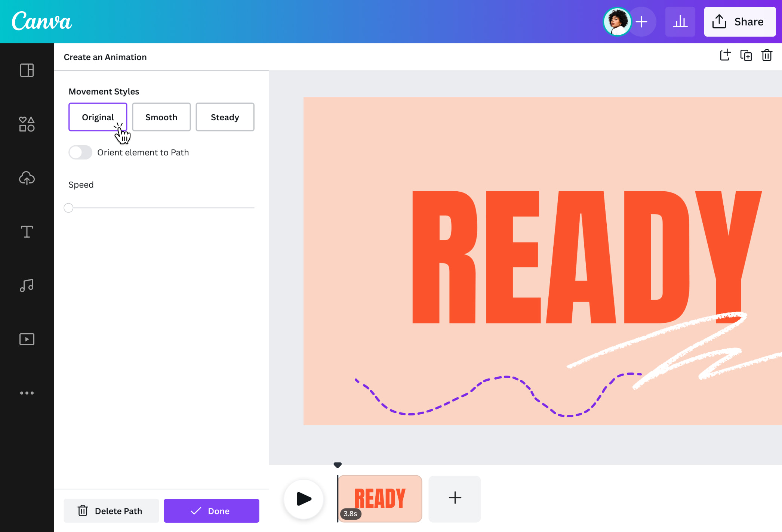The width and height of the screenshot is (782, 532).
Task: View design insights statistics
Action: coord(680,21)
